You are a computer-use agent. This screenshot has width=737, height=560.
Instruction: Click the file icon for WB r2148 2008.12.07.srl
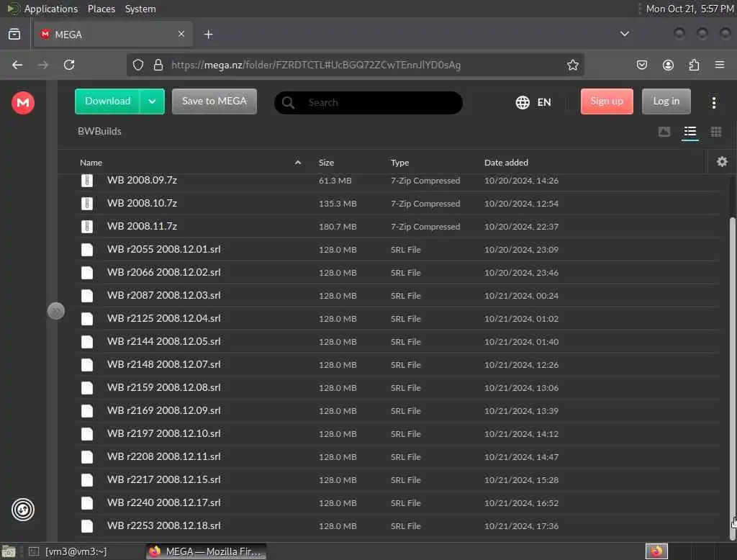(x=87, y=364)
